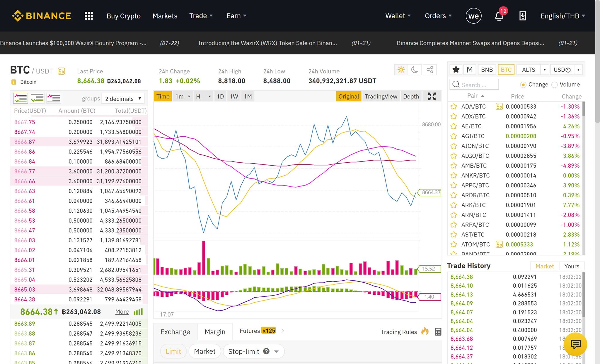600x364 pixels.
Task: Click the More order book link
Action: point(122,312)
